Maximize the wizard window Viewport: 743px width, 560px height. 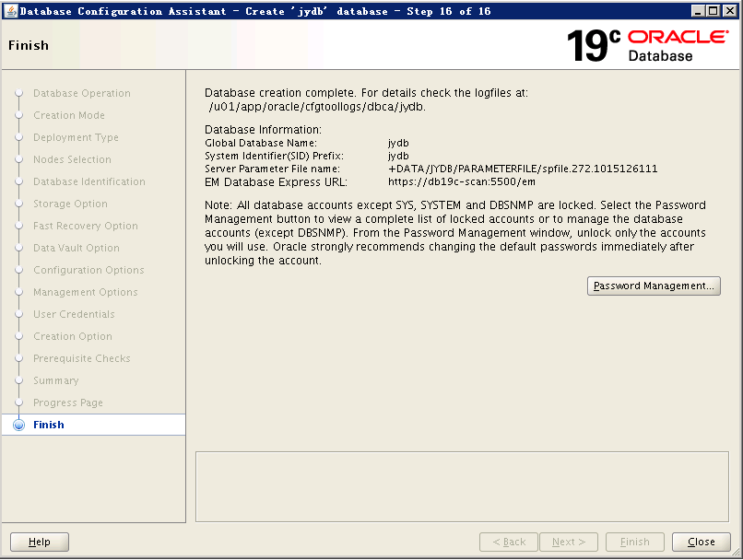point(713,10)
